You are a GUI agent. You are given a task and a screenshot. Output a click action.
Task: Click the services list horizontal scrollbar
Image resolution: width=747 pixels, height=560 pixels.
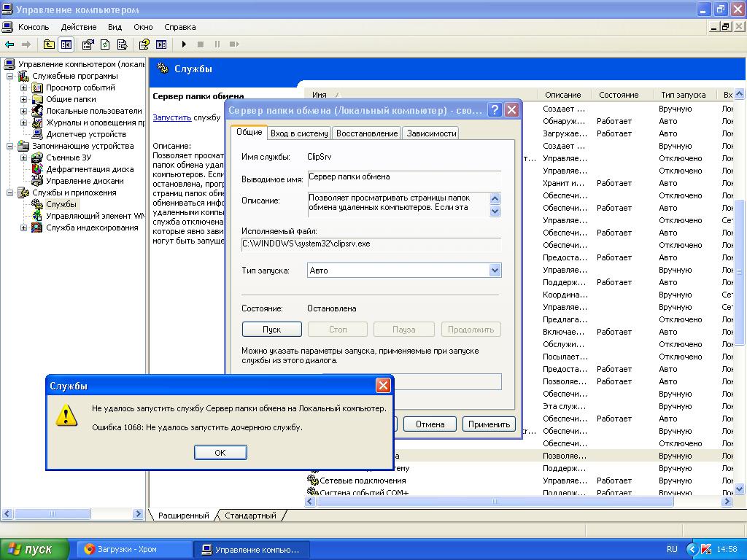495,502
